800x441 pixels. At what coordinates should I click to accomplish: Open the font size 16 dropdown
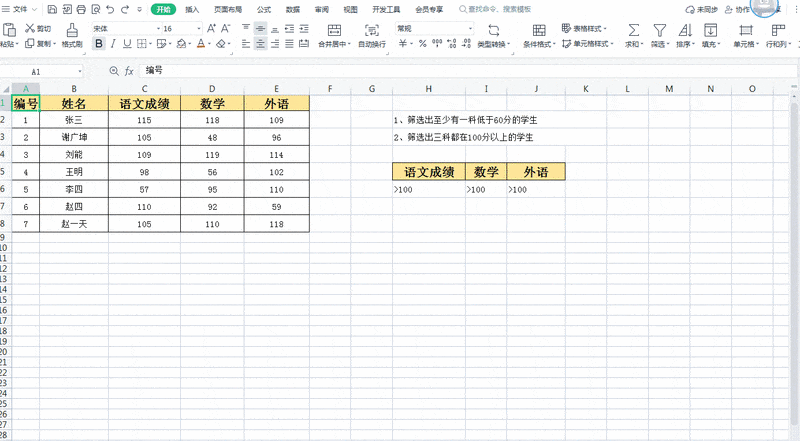pyautogui.click(x=199, y=29)
